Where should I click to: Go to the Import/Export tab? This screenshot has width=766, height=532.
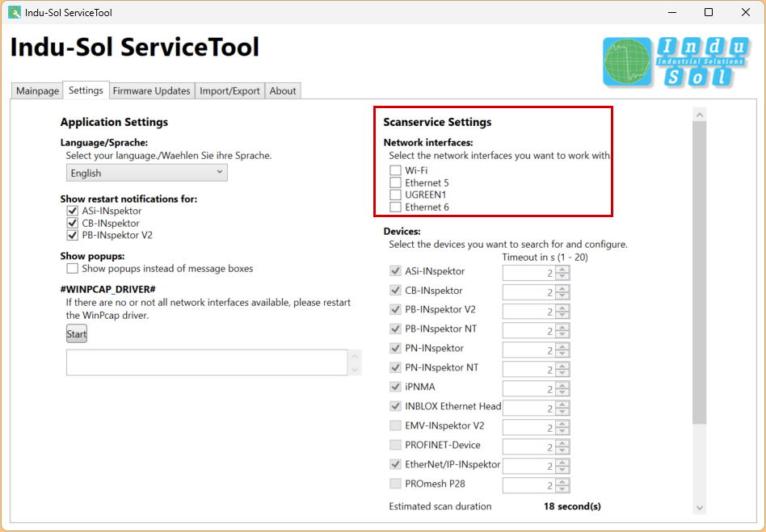point(229,90)
